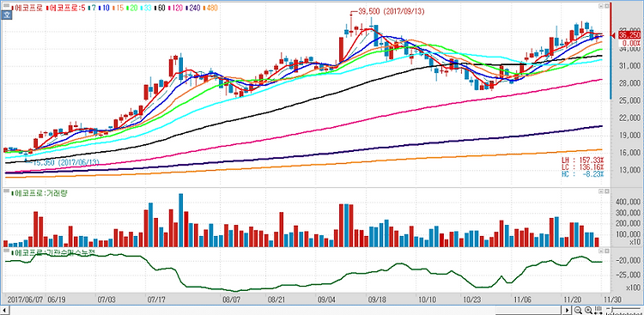The width and height of the screenshot is (644, 315).
Task: Click the zoom in magnifier icon
Action: click(x=587, y=311)
